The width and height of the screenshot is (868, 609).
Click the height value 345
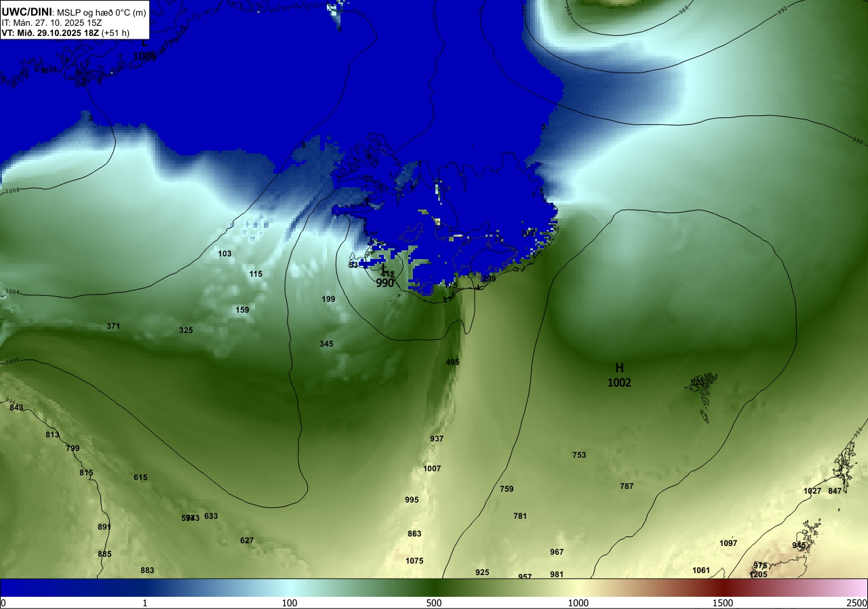tap(326, 344)
